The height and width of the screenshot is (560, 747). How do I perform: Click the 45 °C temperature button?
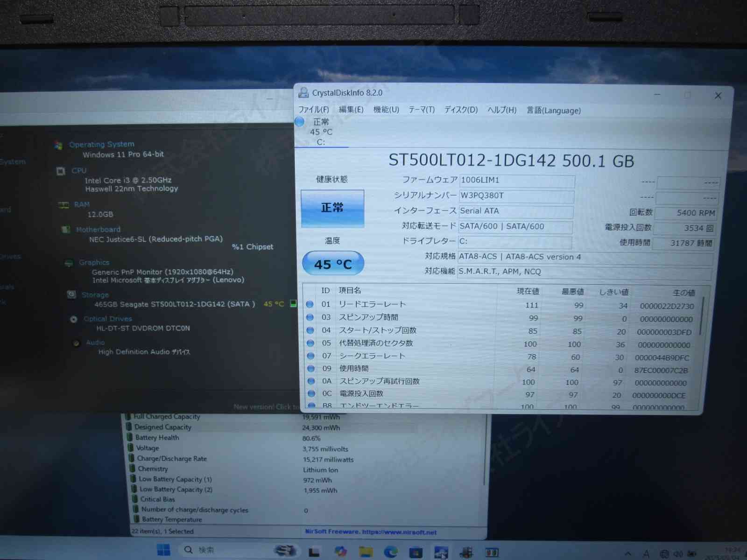coord(333,264)
